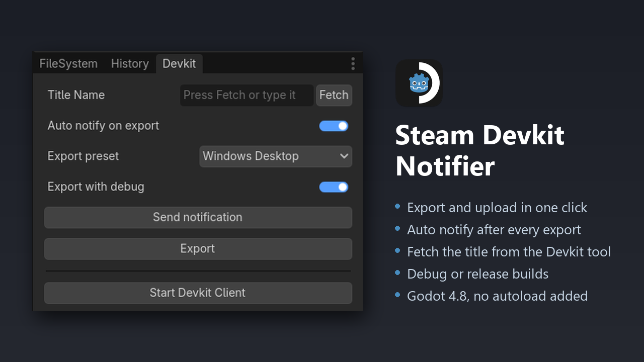Click the text Godot 4.8, no autoload added
The width and height of the screenshot is (644, 362).
click(498, 296)
